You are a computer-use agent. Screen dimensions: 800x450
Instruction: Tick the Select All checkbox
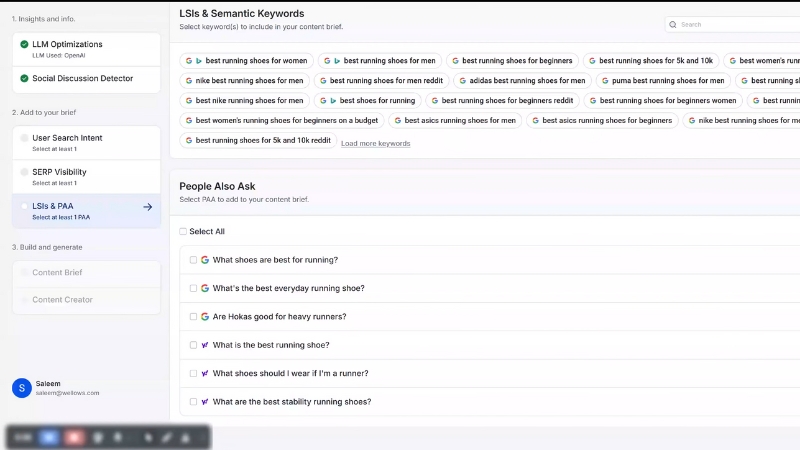183,232
